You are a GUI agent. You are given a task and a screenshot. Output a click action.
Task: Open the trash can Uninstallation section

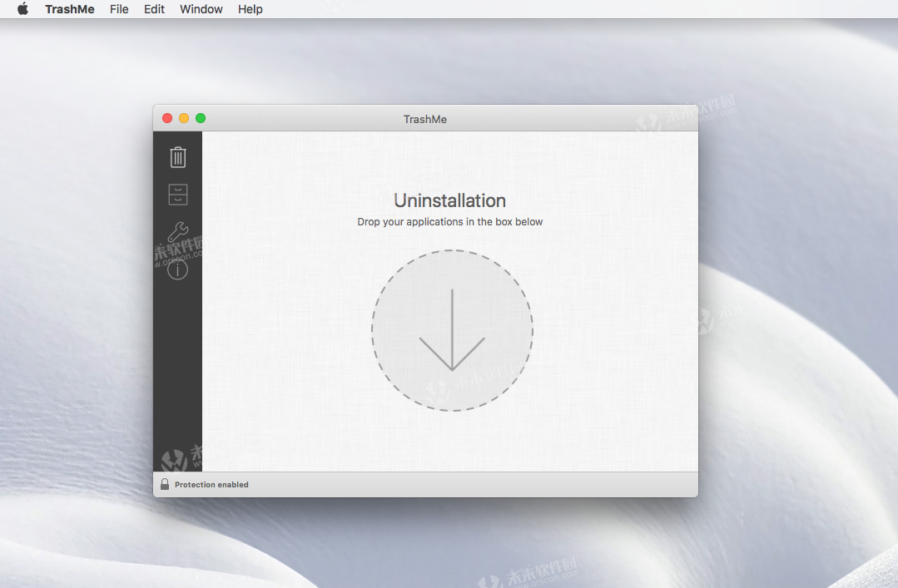click(x=178, y=157)
